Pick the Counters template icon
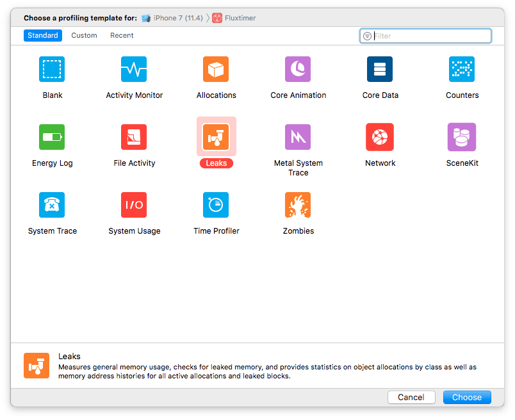The width and height of the screenshot is (515, 420). [x=462, y=69]
